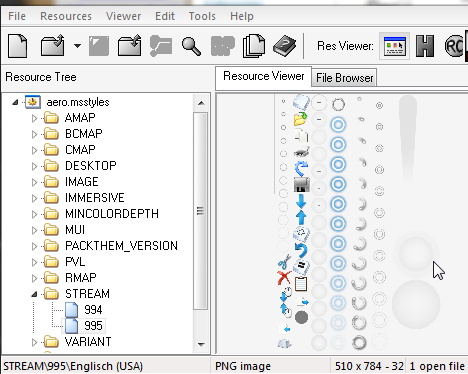Click the Open file toolbar icon
This screenshot has width=468, height=374.
[x=53, y=45]
